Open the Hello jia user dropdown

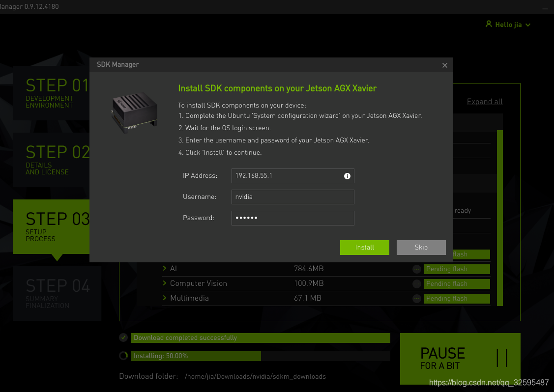pyautogui.click(x=508, y=25)
